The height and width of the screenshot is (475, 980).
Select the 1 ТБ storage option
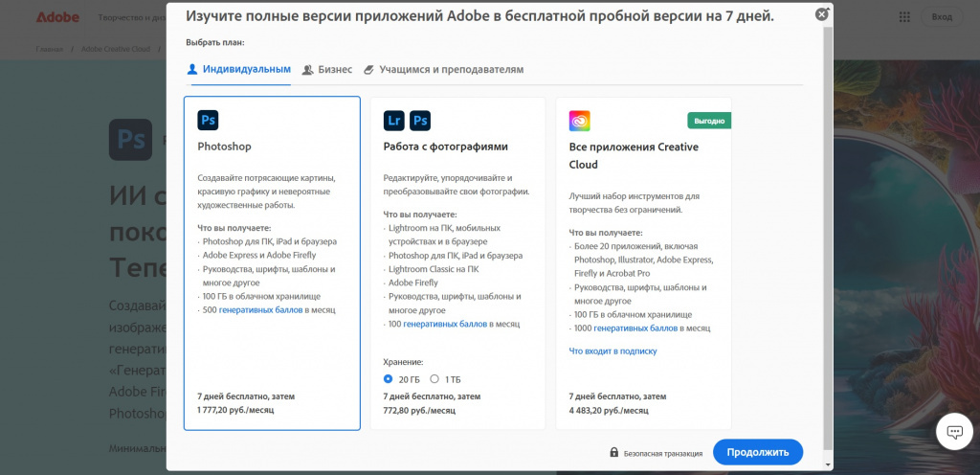[434, 379]
